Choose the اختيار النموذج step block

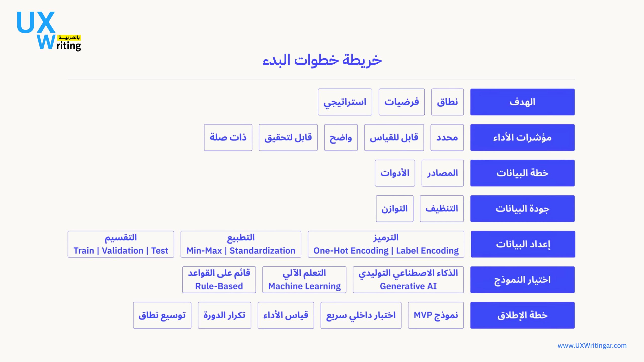[x=522, y=280]
